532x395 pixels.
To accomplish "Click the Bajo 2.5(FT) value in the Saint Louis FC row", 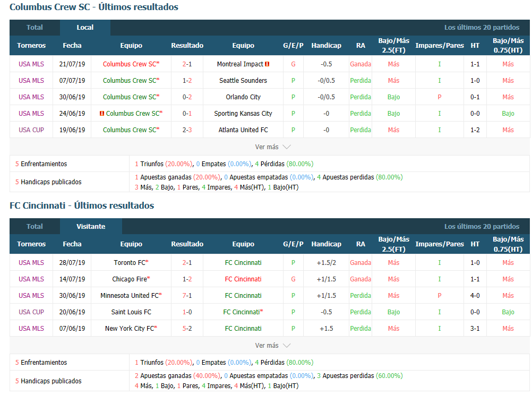I will pos(393,312).
